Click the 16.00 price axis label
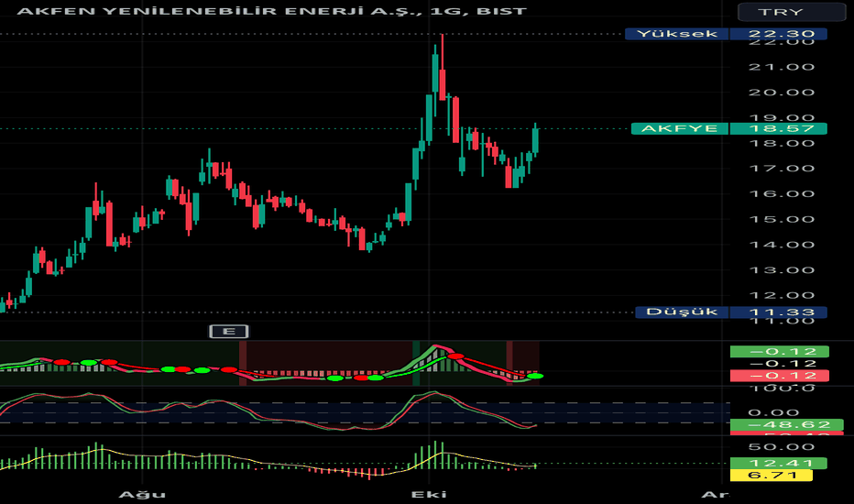The height and width of the screenshot is (504, 854). (x=782, y=194)
